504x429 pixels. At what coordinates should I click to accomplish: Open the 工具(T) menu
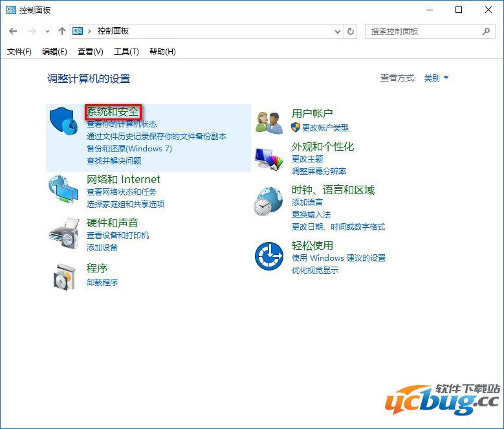[126, 52]
